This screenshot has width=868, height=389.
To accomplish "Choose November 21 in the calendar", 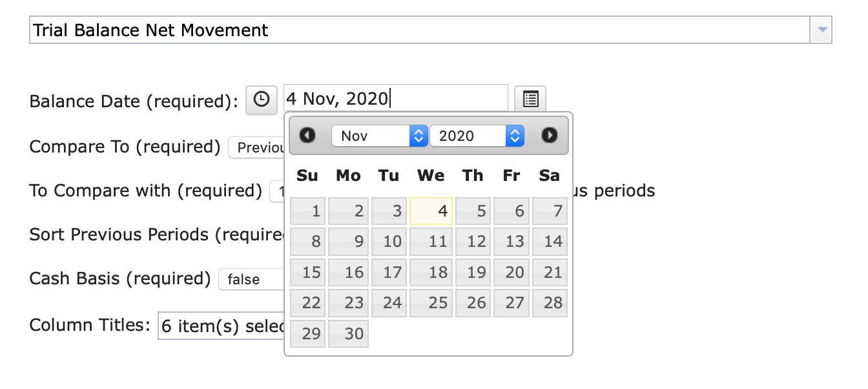I will (x=550, y=272).
